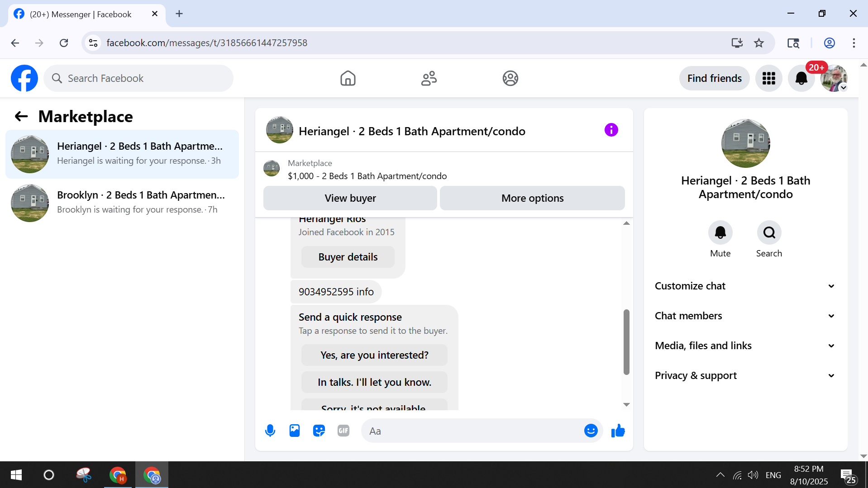
Task: Open the Notifications bell icon
Action: pyautogui.click(x=801, y=78)
